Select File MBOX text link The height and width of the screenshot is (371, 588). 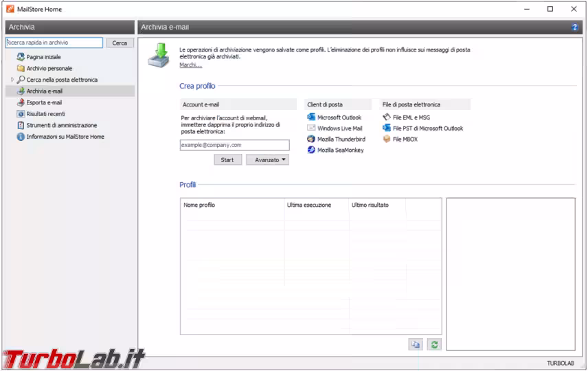[x=405, y=139]
